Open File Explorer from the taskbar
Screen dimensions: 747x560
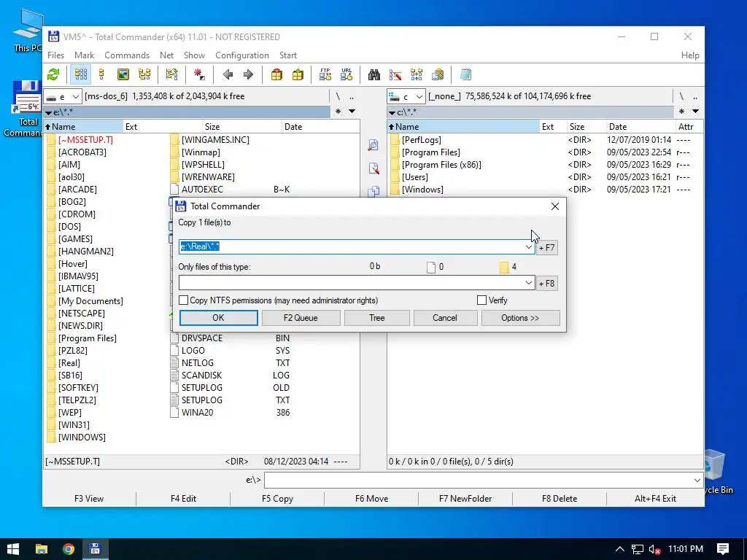[x=42, y=549]
